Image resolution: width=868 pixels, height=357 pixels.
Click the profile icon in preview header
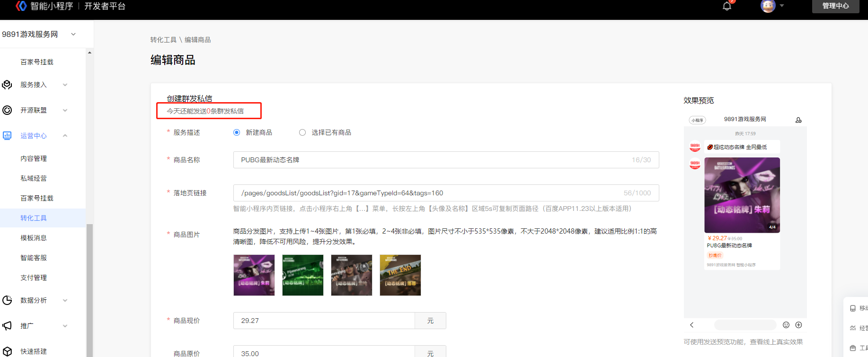(798, 120)
